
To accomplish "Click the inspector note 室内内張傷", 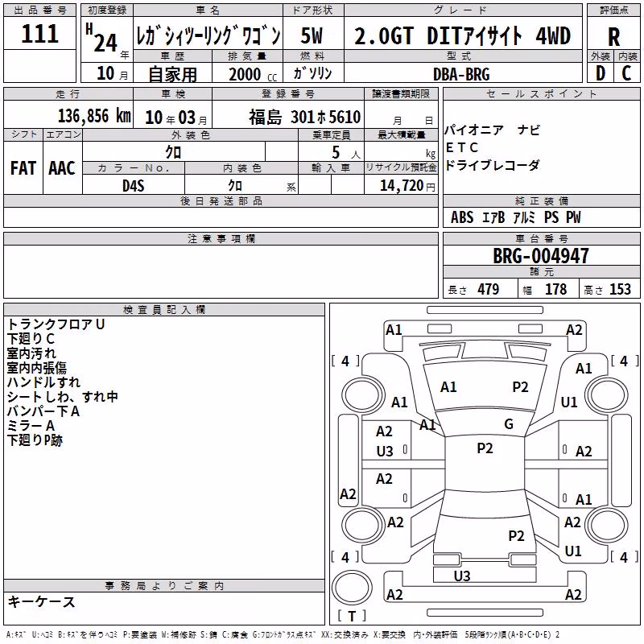I will pyautogui.click(x=36, y=368).
